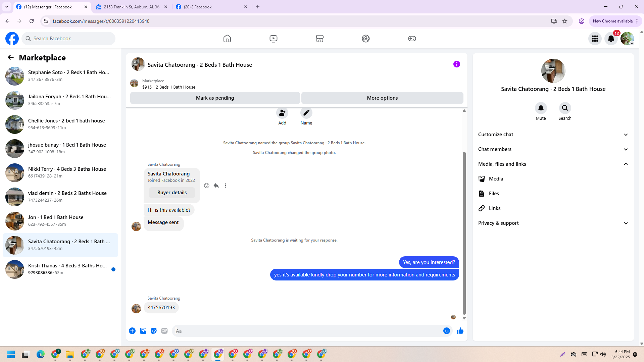This screenshot has height=362, width=644.
Task: Open the Facebook menu grid icon
Action: click(595, 39)
